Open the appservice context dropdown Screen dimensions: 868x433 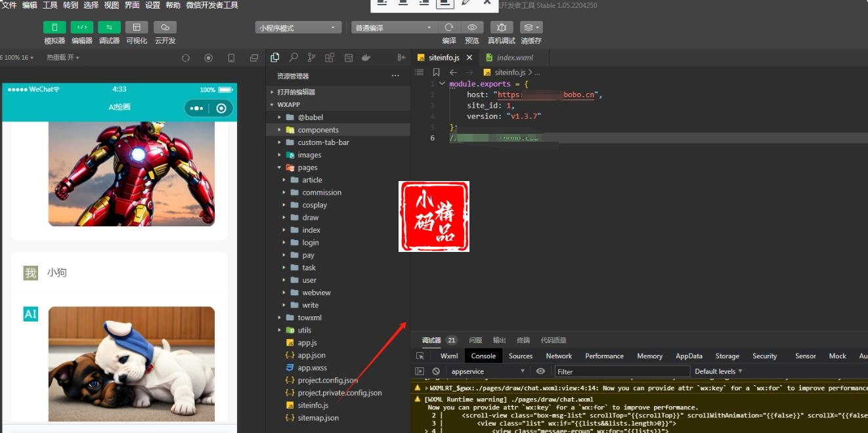pyautogui.click(x=488, y=371)
